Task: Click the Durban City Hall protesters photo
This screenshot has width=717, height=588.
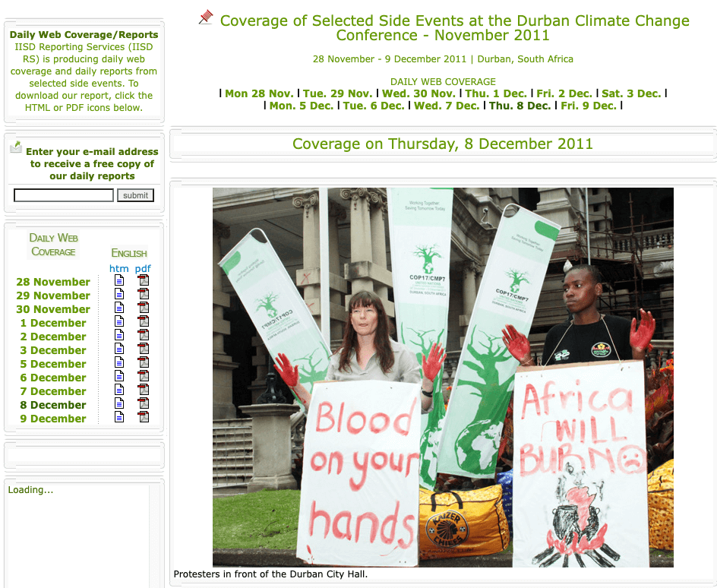Action: 443,377
